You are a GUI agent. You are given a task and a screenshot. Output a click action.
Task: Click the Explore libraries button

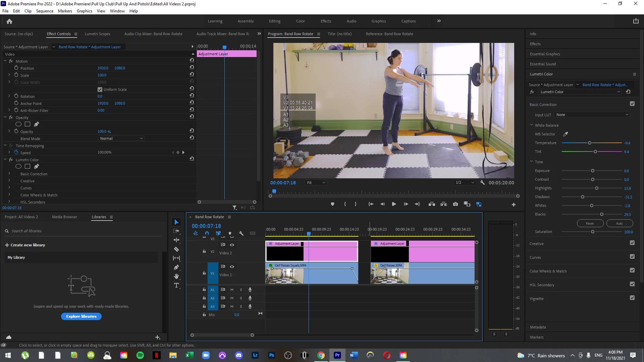coord(81,316)
